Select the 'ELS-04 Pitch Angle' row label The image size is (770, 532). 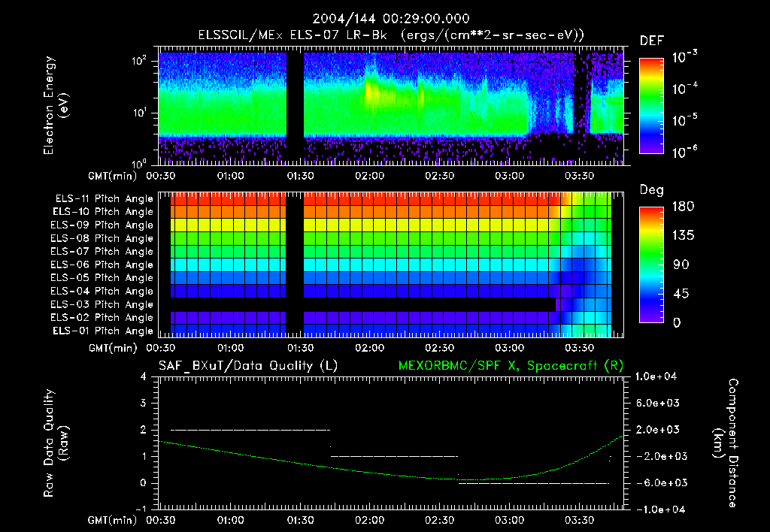tap(102, 291)
